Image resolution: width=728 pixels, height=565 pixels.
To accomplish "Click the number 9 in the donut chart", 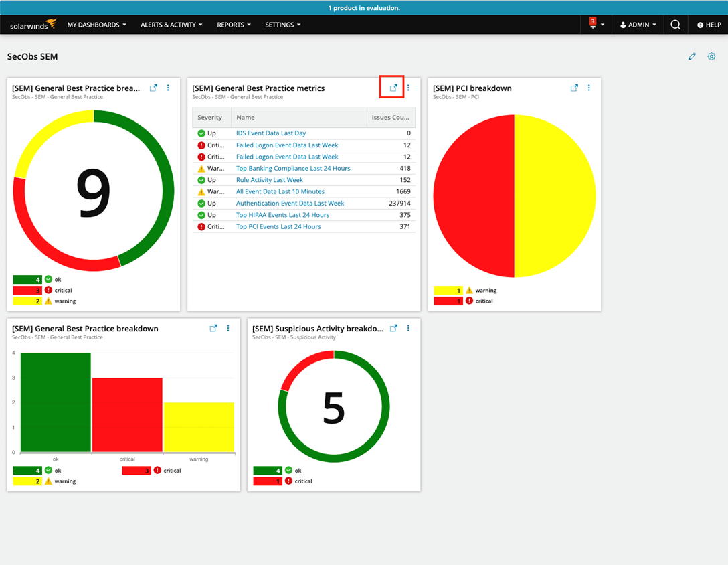I will (93, 192).
